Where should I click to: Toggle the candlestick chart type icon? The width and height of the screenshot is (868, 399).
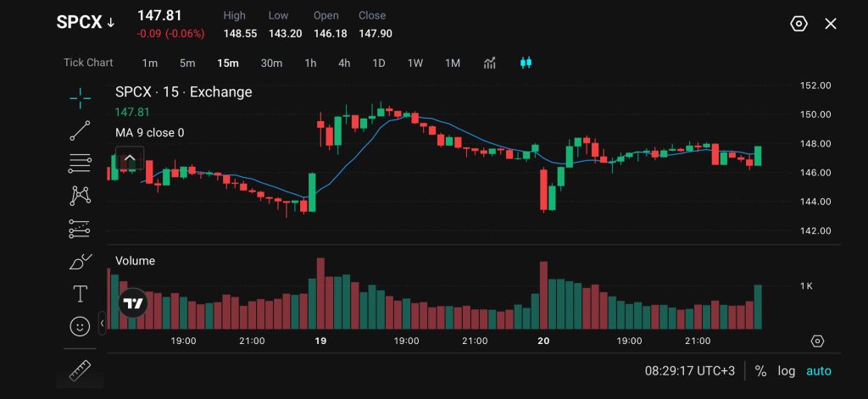(x=526, y=63)
